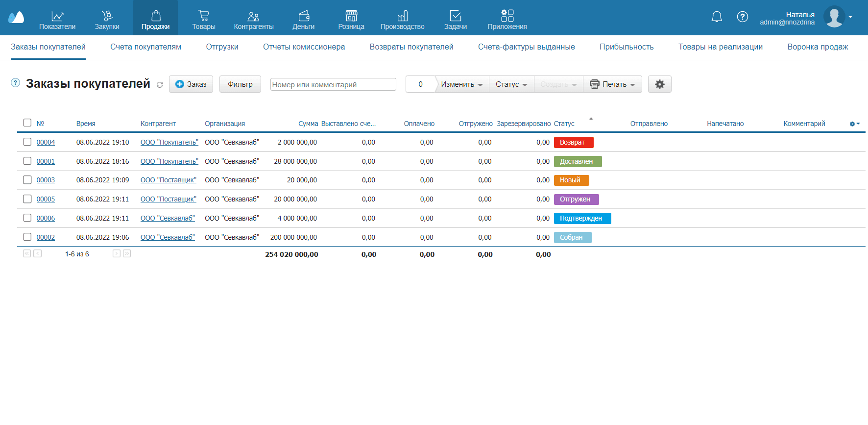Check the select-all orders checkbox
This screenshot has height=425, width=868.
[x=27, y=123]
